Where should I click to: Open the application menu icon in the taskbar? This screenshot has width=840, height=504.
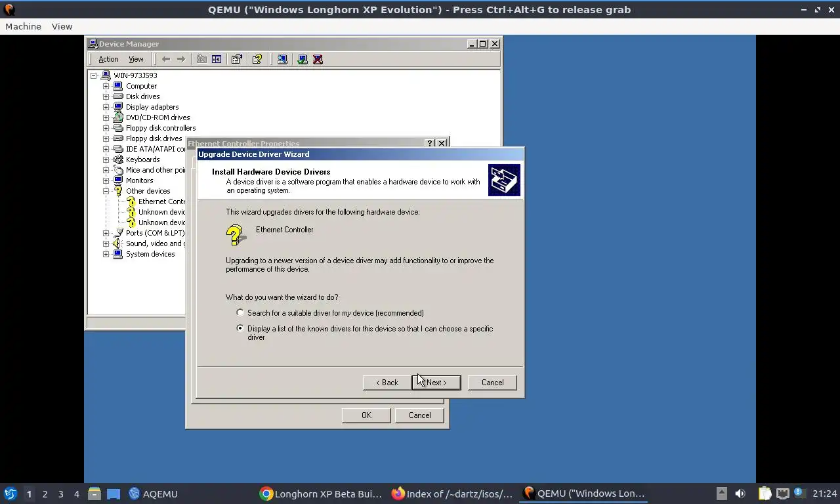pos(10,493)
